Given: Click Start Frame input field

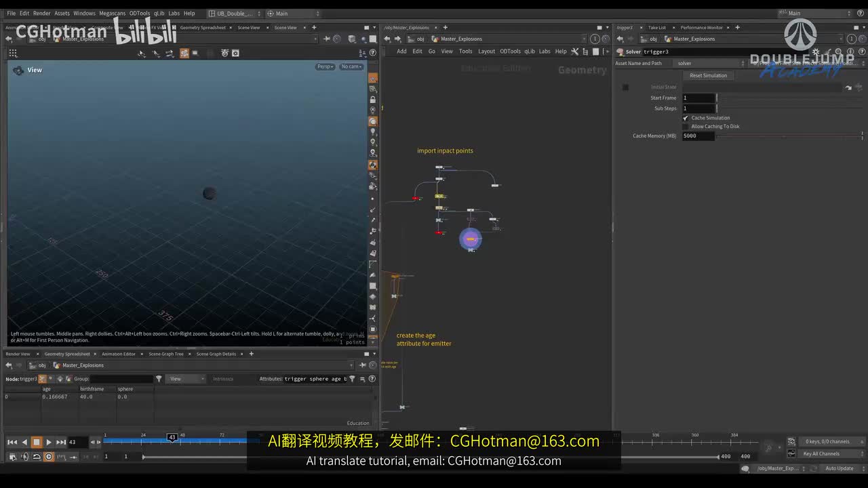Looking at the screenshot, I should pyautogui.click(x=698, y=98).
